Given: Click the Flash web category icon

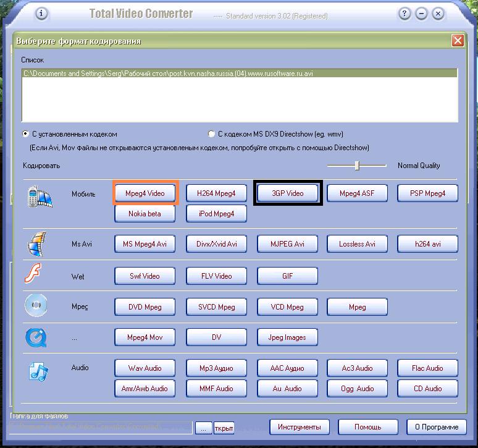Looking at the screenshot, I should click(33, 273).
